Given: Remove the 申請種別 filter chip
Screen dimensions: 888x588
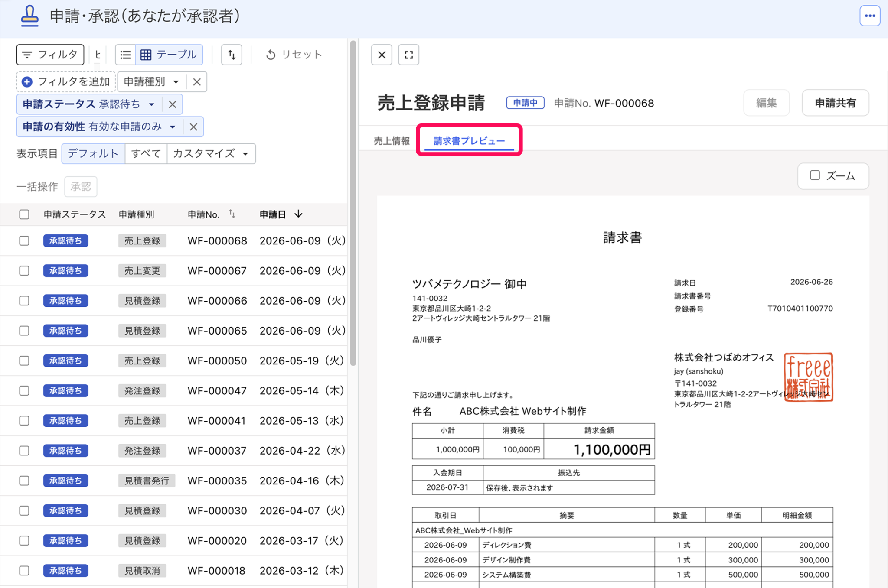Looking at the screenshot, I should click(x=197, y=81).
